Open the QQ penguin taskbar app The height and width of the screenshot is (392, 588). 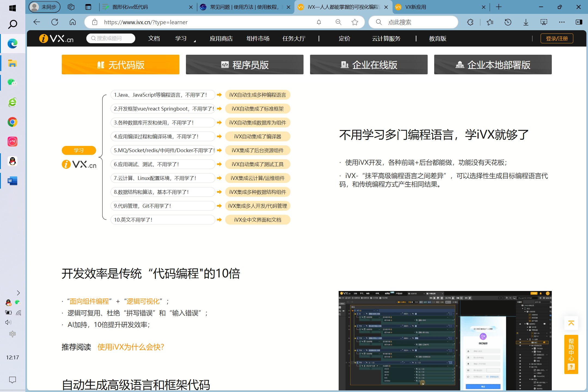[13, 161]
